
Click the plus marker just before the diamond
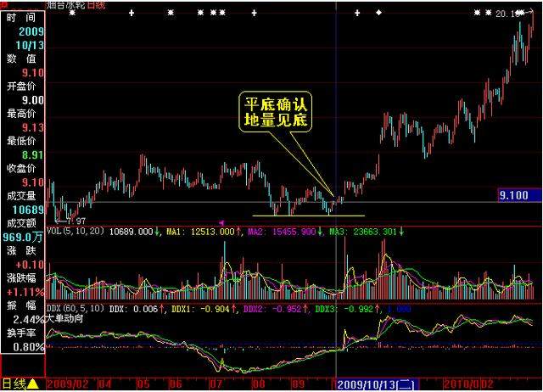[x=357, y=14]
